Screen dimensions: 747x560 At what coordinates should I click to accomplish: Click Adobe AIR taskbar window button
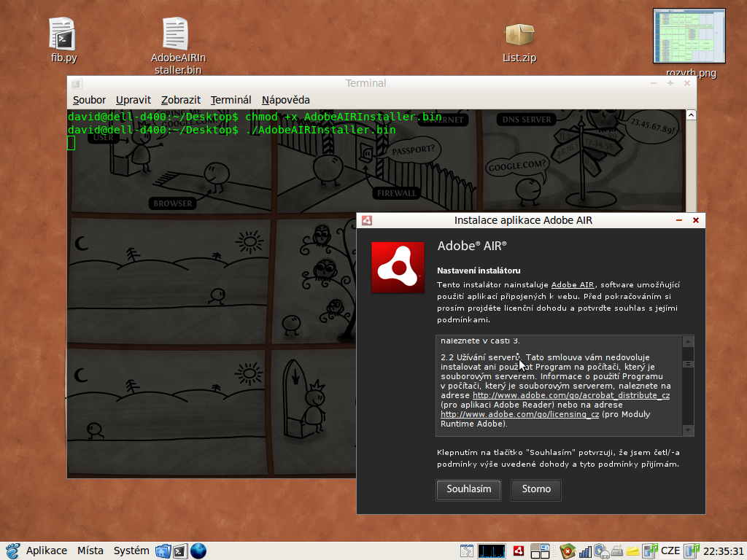pyautogui.click(x=519, y=551)
